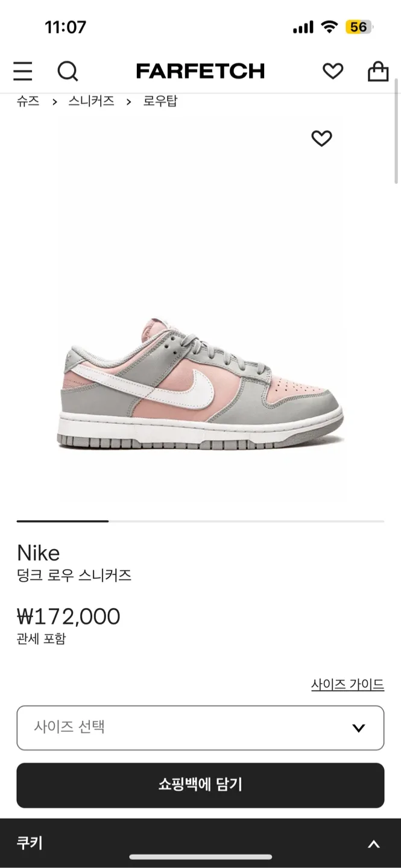Tap the battery indicator
401x868 pixels.
click(359, 27)
